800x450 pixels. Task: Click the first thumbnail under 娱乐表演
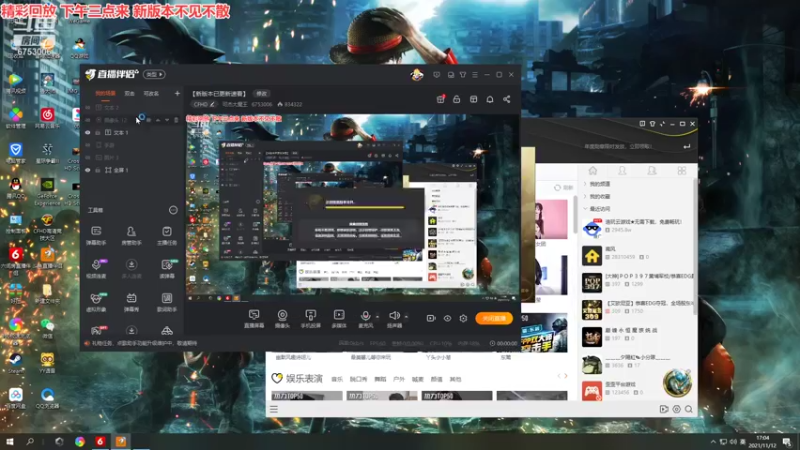click(307, 396)
